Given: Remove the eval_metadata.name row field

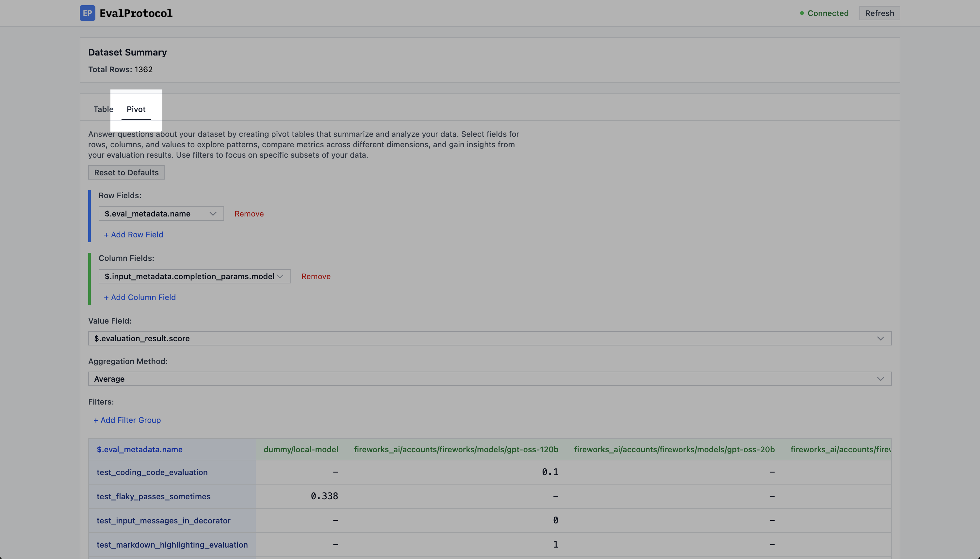Looking at the screenshot, I should [x=249, y=214].
